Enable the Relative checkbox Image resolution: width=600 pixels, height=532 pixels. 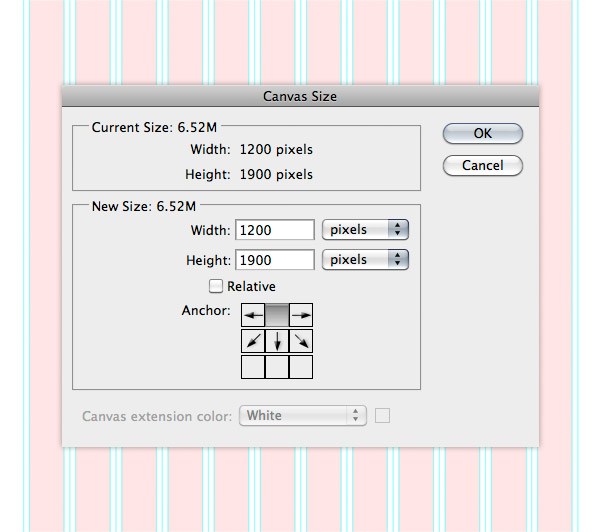[216, 286]
